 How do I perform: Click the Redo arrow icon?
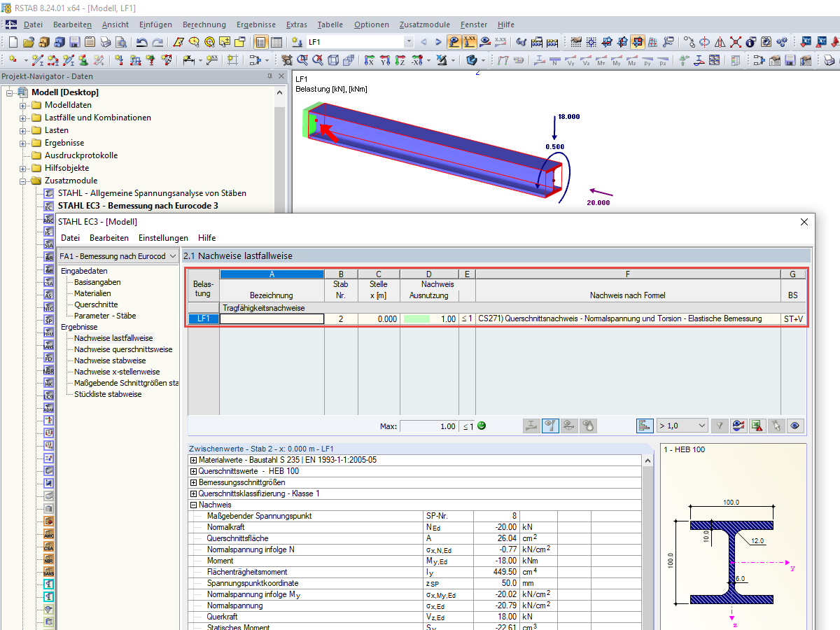point(157,42)
